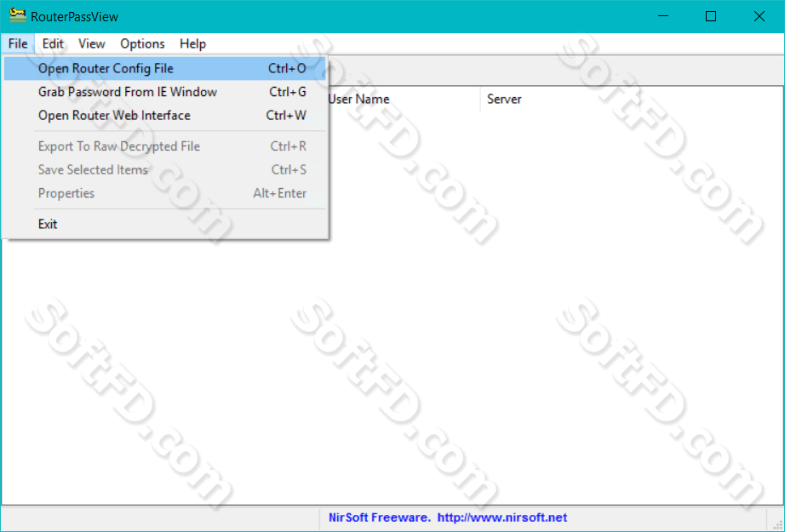Close the RouterPassView window

pos(759,16)
